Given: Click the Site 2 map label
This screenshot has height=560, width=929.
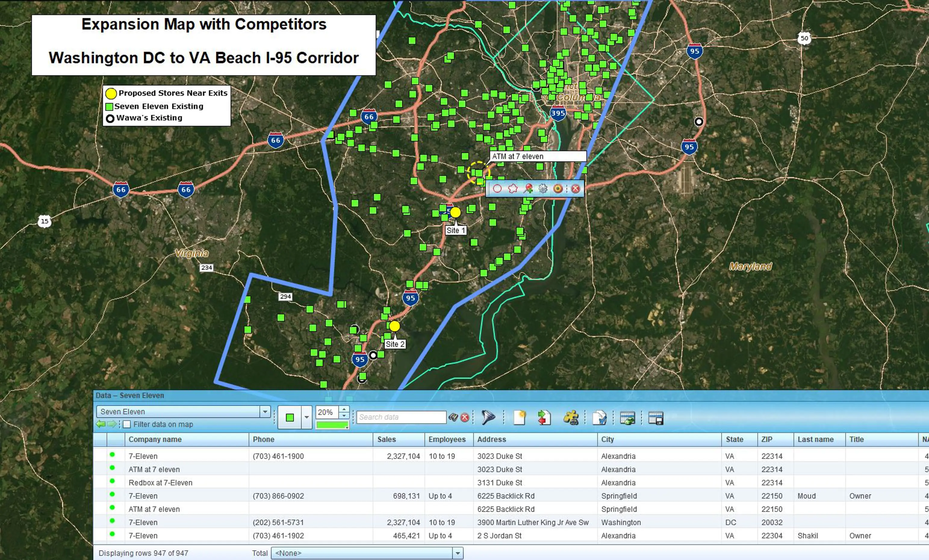Looking at the screenshot, I should pyautogui.click(x=395, y=344).
